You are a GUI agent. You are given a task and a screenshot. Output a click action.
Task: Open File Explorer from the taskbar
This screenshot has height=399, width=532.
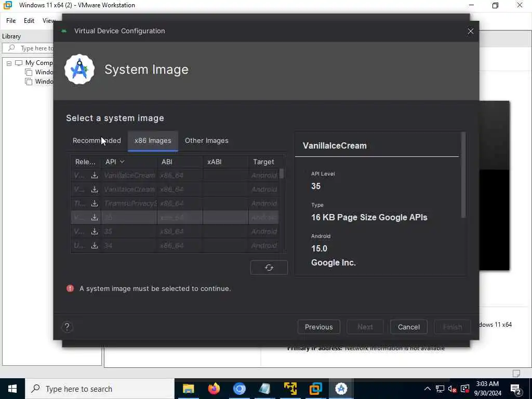tap(188, 389)
